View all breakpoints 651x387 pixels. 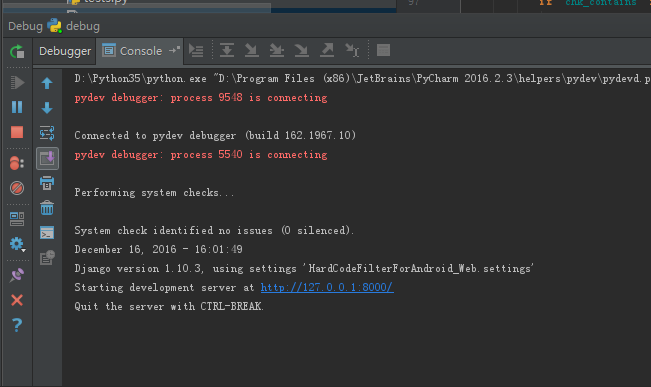pyautogui.click(x=17, y=163)
